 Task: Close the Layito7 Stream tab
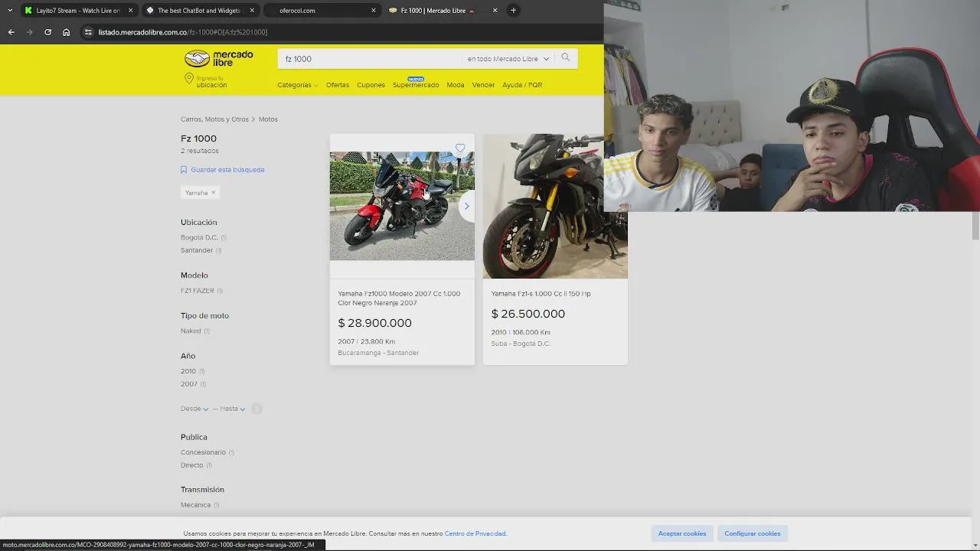pyautogui.click(x=130, y=11)
